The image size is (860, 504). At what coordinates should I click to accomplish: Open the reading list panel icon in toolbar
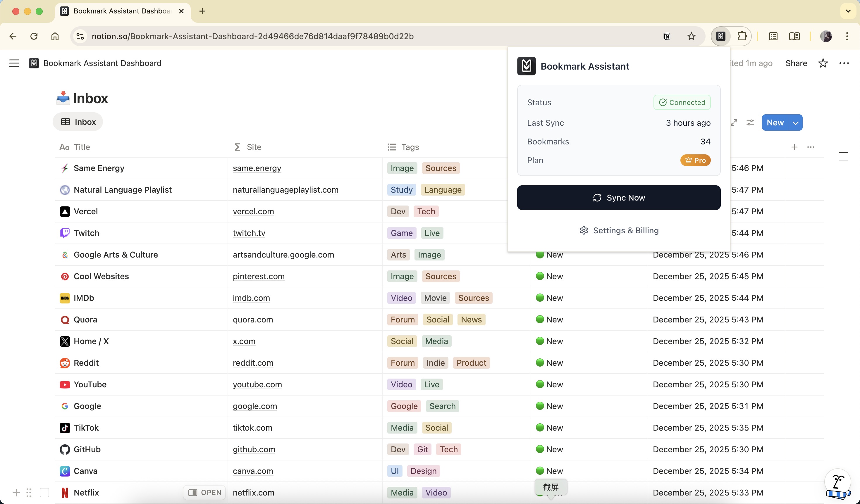794,36
